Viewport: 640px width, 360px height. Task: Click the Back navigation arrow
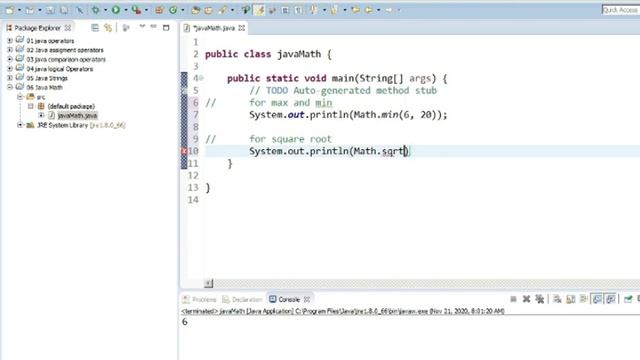tap(369, 10)
